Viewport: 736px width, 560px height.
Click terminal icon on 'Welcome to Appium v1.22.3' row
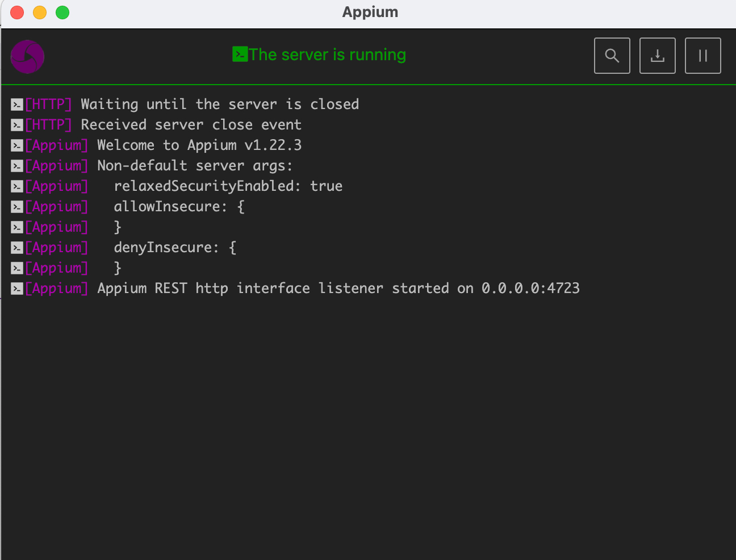[17, 145]
